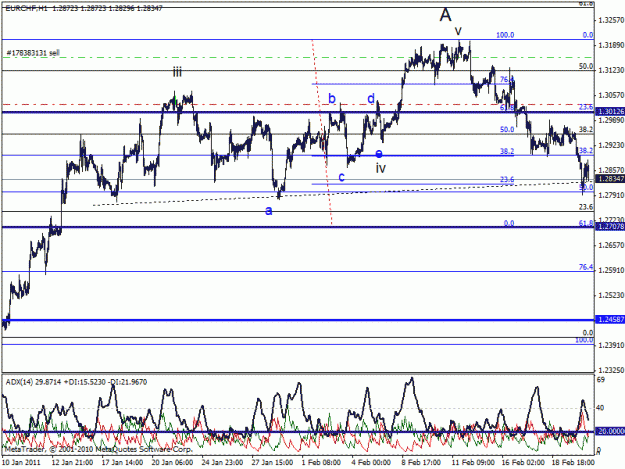This screenshot has height=469, width=625.
Task: Select the 1.31890 price axis label
Action: click(611, 45)
